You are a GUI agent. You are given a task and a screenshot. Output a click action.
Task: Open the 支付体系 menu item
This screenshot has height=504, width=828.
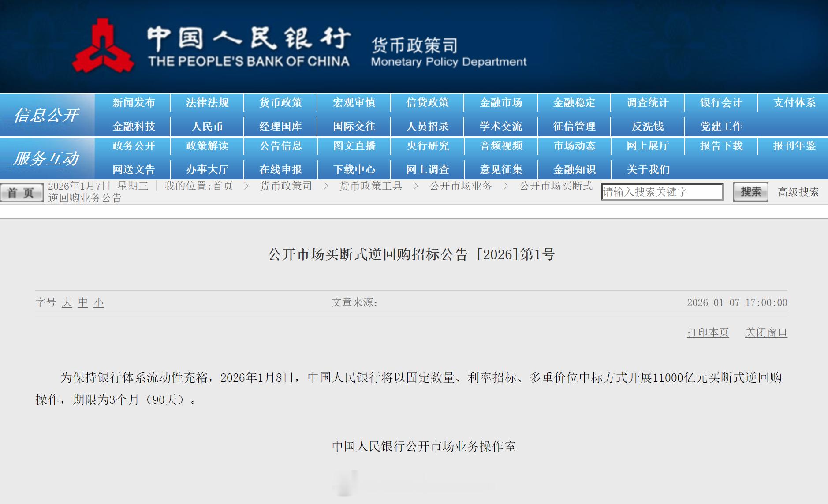coord(794,103)
